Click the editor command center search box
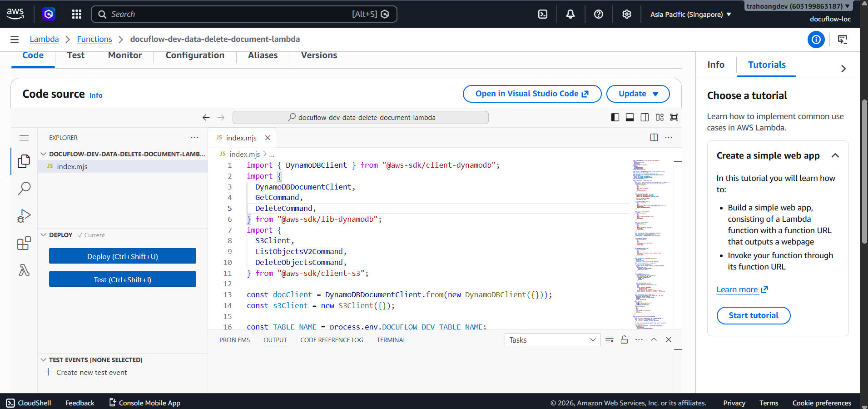 pyautogui.click(x=361, y=117)
